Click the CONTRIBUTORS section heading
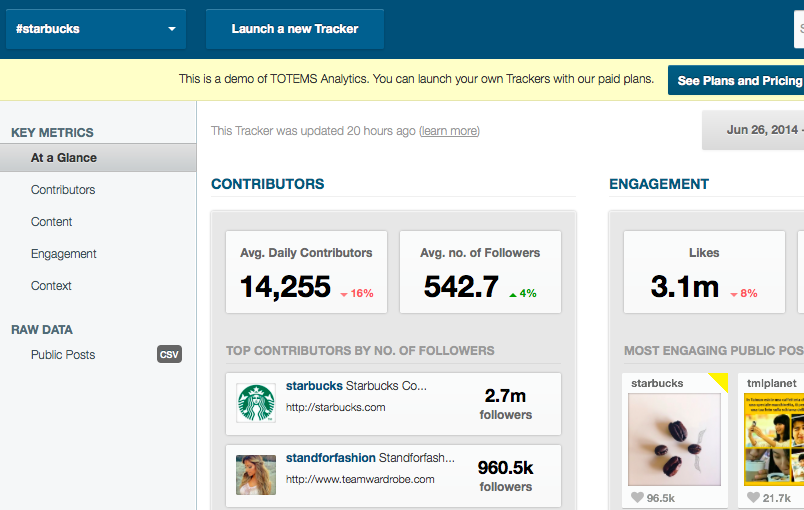Image resolution: width=804 pixels, height=510 pixels. pos(268,184)
